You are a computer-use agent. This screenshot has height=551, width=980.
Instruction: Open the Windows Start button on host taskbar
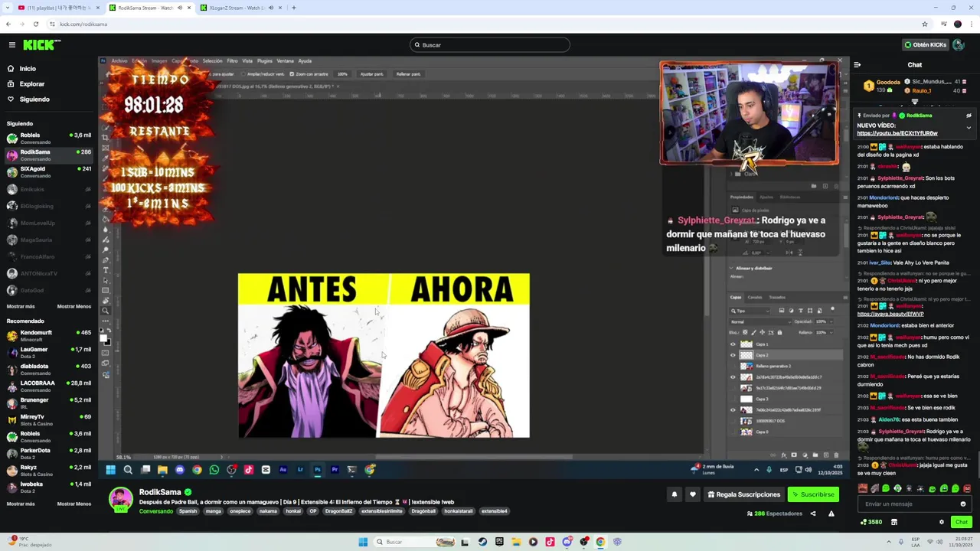click(x=363, y=542)
